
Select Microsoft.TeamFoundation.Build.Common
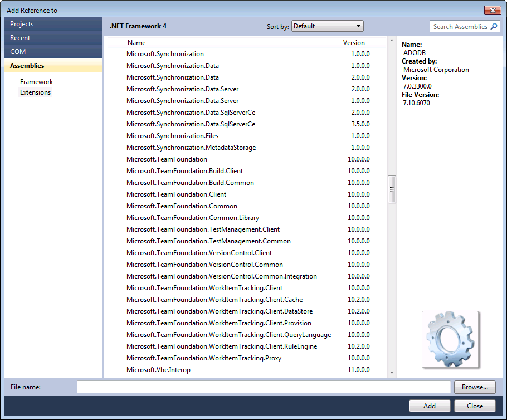click(x=247, y=183)
